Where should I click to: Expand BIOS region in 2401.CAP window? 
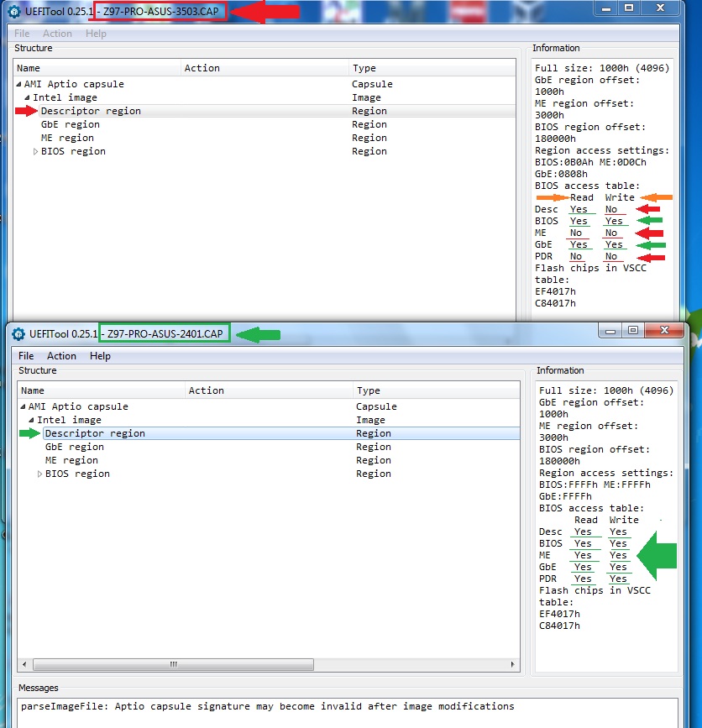[39, 474]
